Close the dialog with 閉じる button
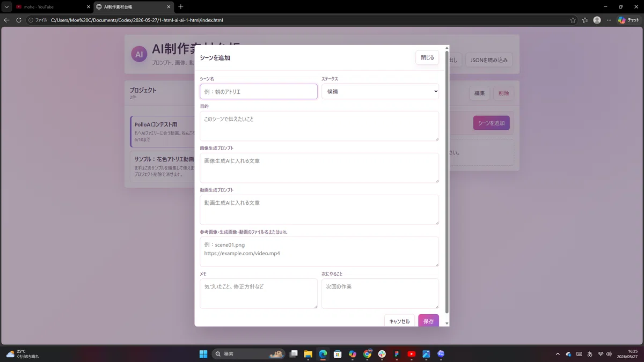Viewport: 644px width, 362px height. 427,57
